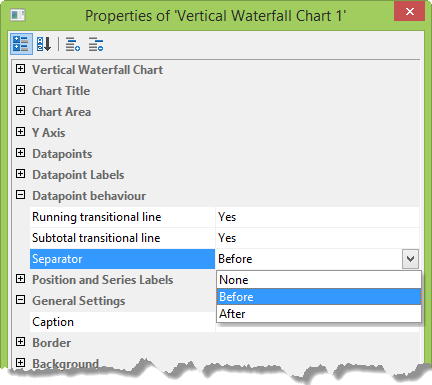Expand the Background category

pyautogui.click(x=20, y=363)
